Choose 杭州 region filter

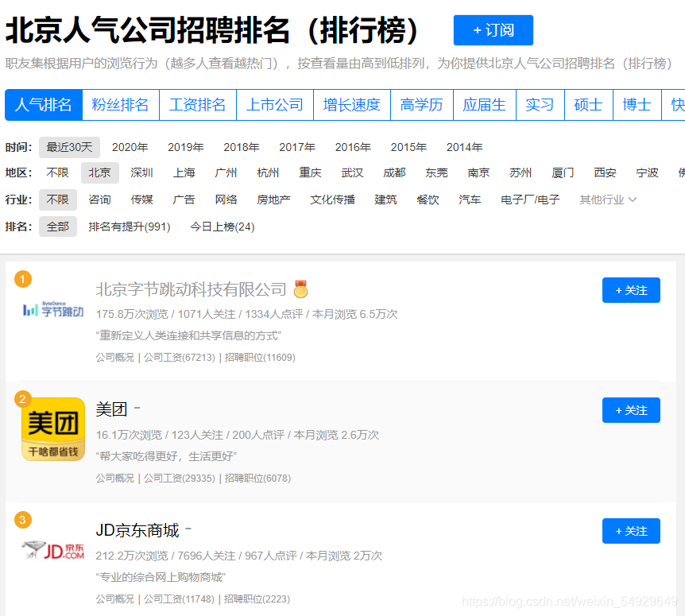pos(269,172)
